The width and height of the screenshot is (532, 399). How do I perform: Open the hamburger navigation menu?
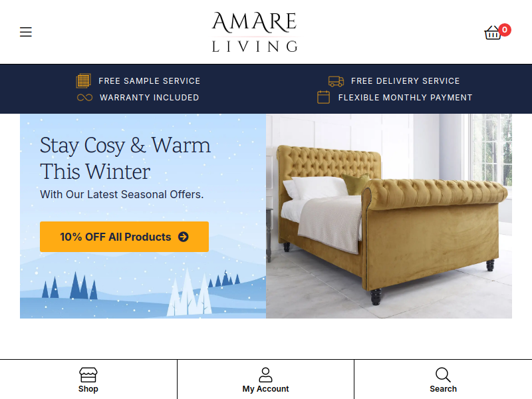(x=26, y=32)
